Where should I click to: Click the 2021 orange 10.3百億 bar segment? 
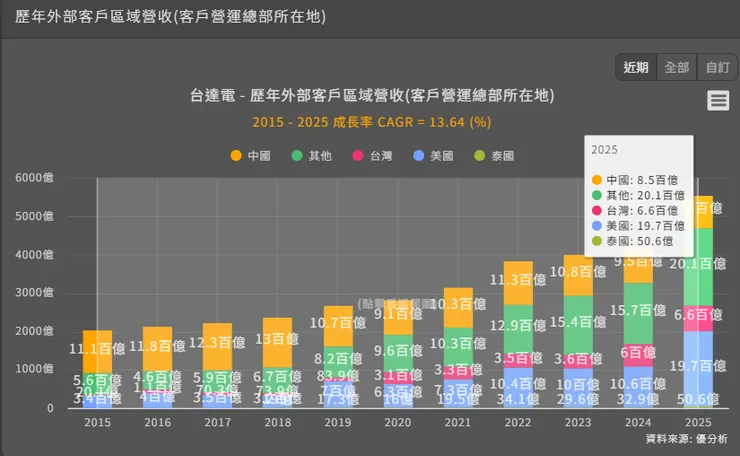click(x=458, y=308)
